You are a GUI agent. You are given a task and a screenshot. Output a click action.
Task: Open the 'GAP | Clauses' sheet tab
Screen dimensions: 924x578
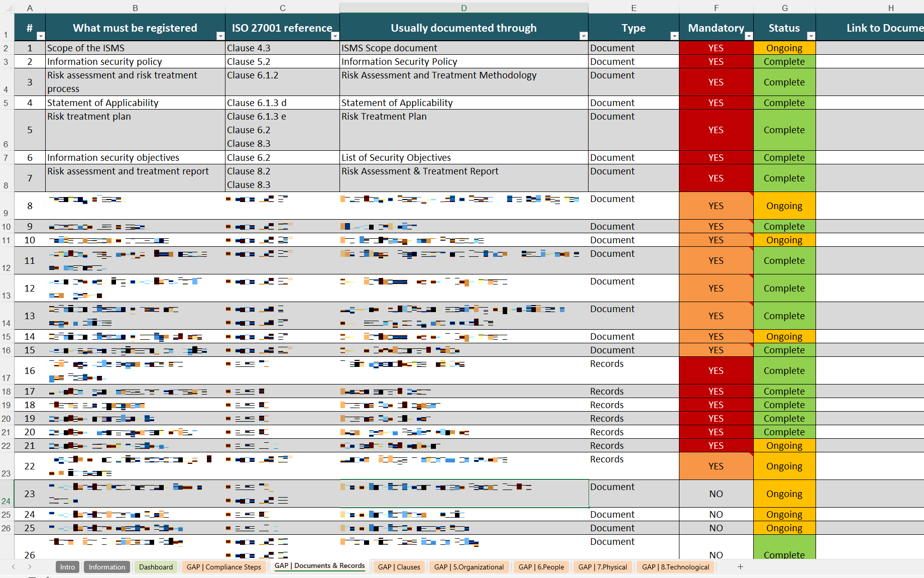point(399,566)
